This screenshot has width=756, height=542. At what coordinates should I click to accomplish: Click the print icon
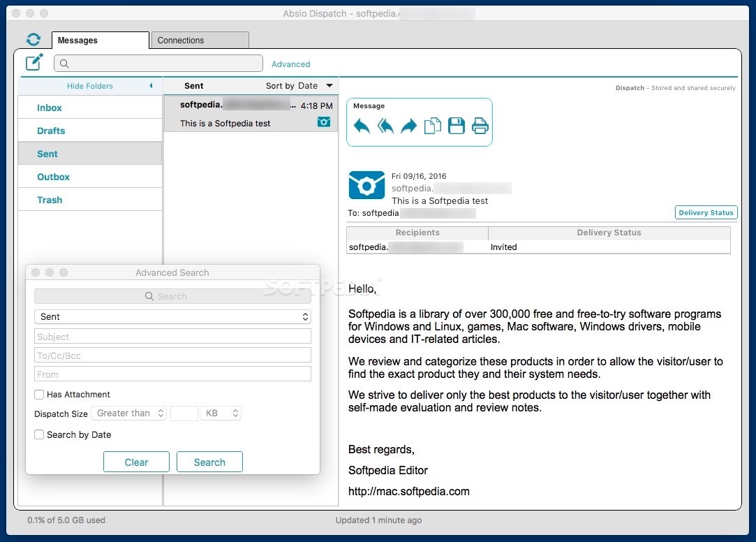pos(480,126)
